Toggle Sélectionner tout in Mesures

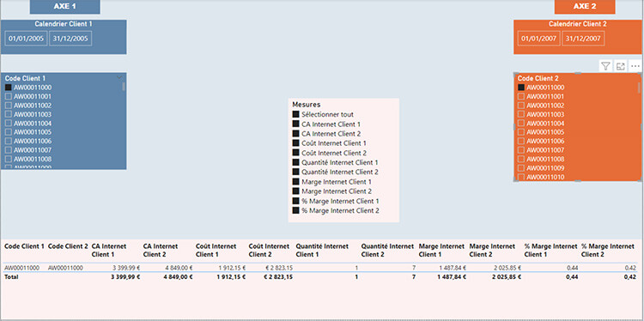click(x=295, y=114)
